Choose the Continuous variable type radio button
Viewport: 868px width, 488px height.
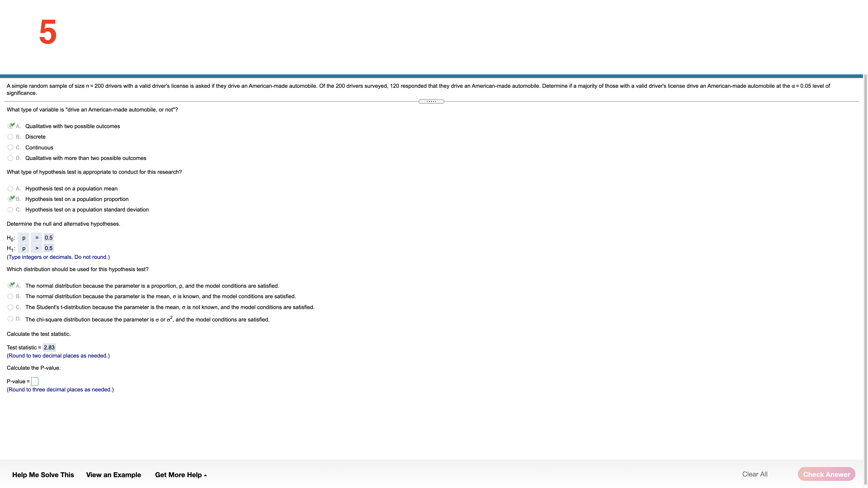(x=11, y=148)
